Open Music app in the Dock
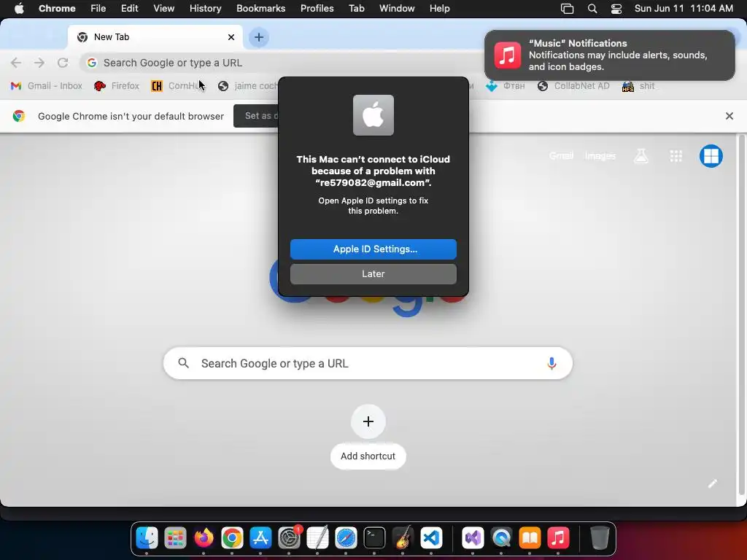Viewport: 747px width, 560px height. click(558, 538)
